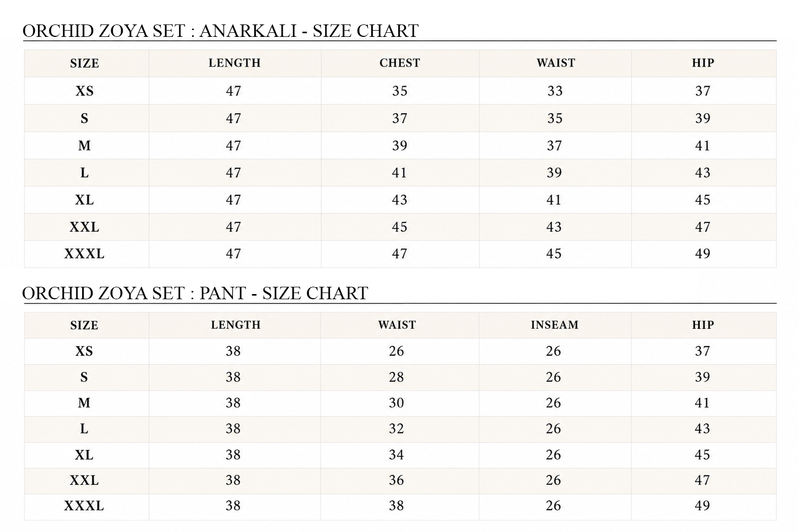
Task: Click Anarkali waist value 33 for XS
Action: point(555,91)
